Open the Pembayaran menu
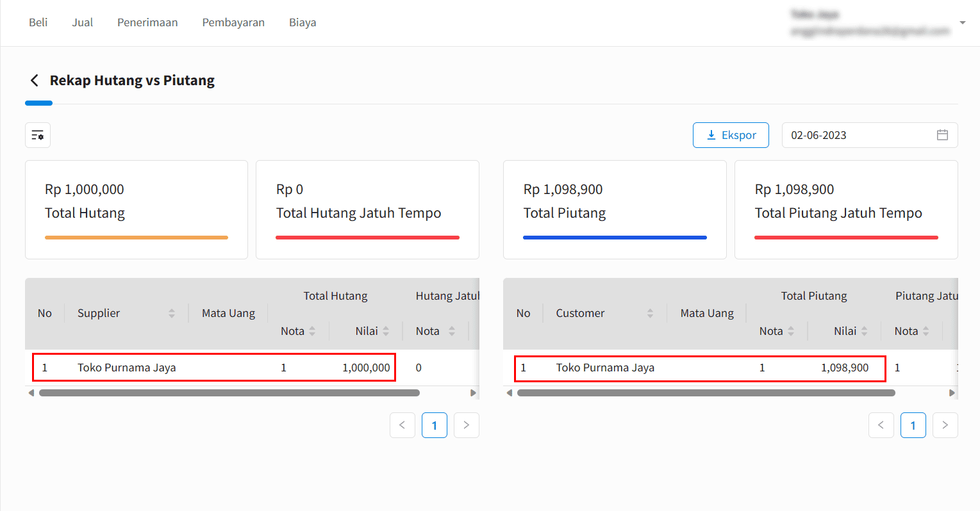The image size is (980, 511). 233,22
